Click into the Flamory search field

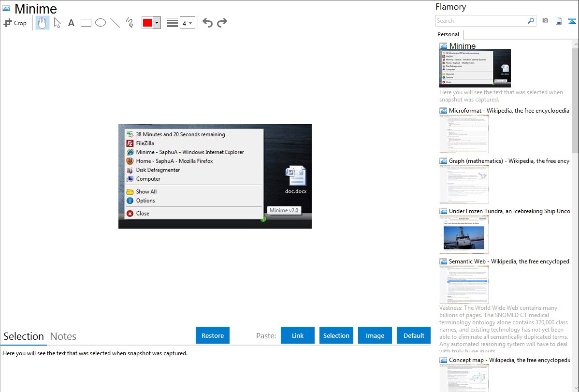(x=481, y=21)
